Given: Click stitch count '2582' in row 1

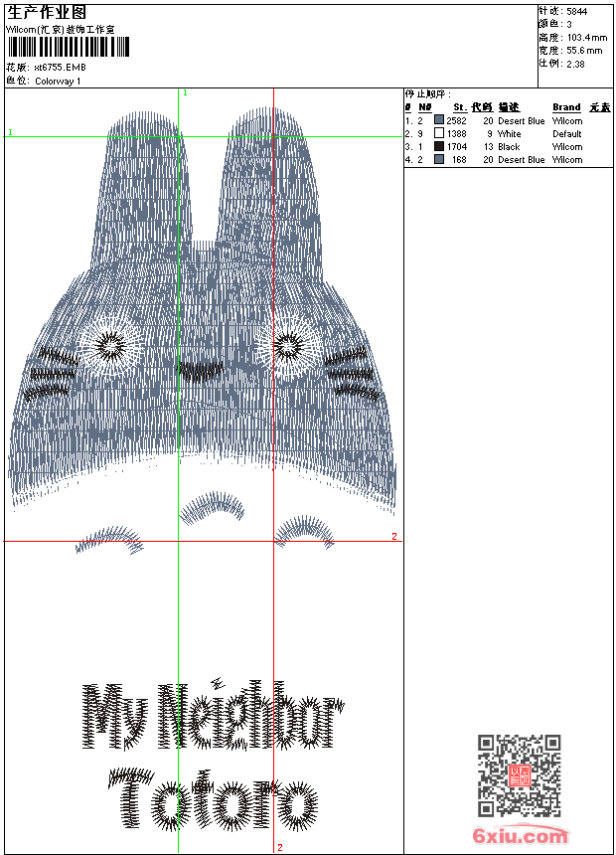Looking at the screenshot, I should point(457,121).
